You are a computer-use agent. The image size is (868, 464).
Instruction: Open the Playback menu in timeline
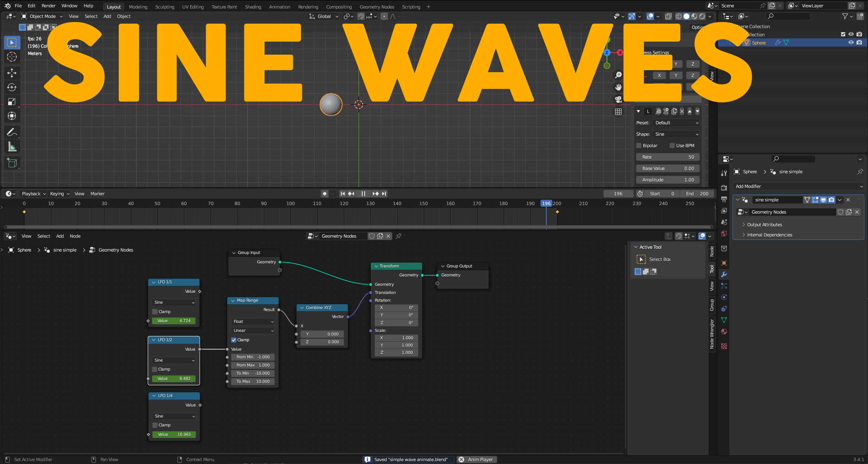[x=33, y=194]
